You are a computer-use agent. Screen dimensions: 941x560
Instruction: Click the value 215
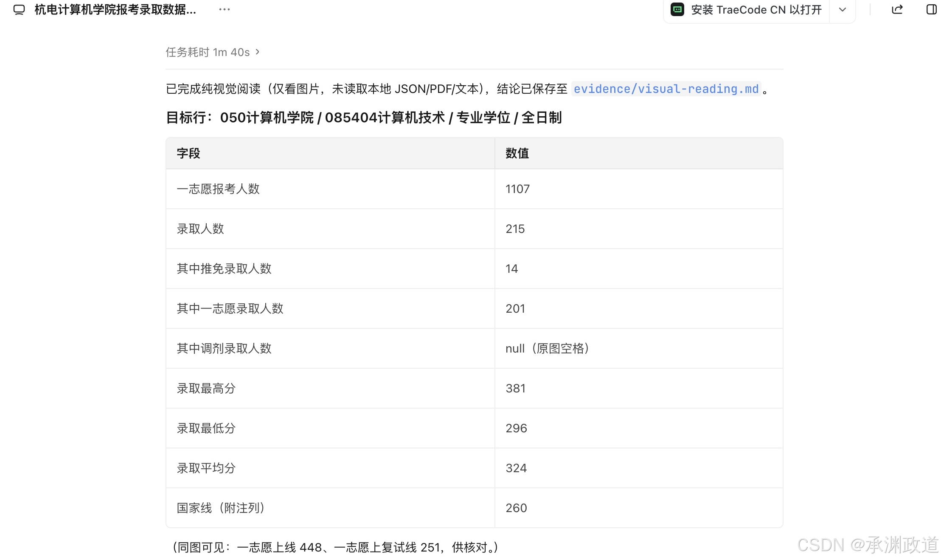click(515, 229)
